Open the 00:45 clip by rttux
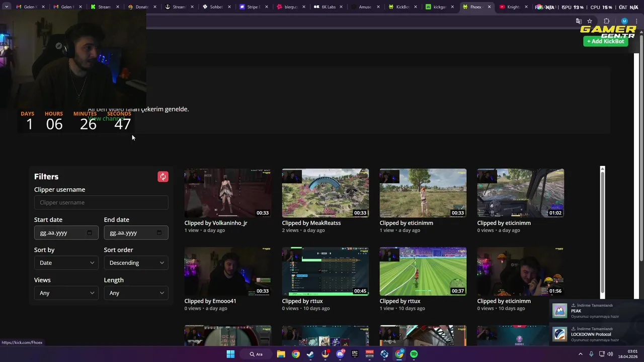The height and width of the screenshot is (362, 644). pyautogui.click(x=325, y=271)
